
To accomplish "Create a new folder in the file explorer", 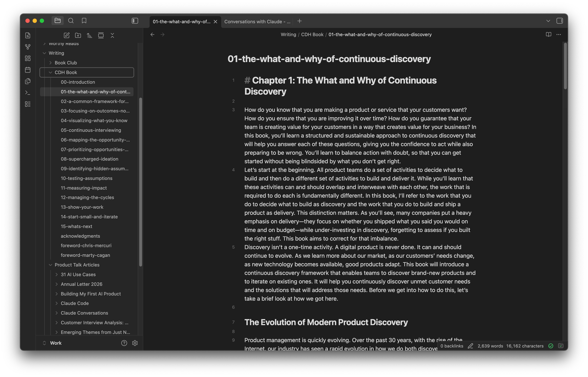I will pos(78,35).
